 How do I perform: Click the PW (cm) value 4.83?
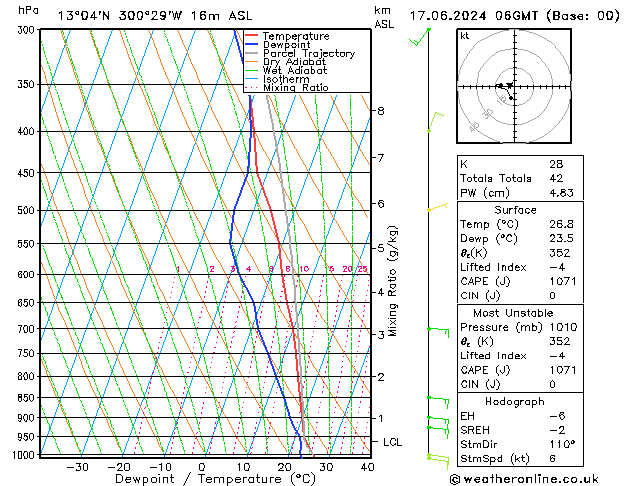[561, 192]
